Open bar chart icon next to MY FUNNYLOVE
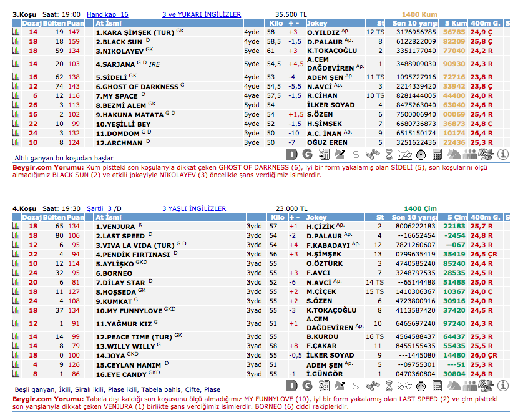The width and height of the screenshot is (523, 420). (x=16, y=310)
